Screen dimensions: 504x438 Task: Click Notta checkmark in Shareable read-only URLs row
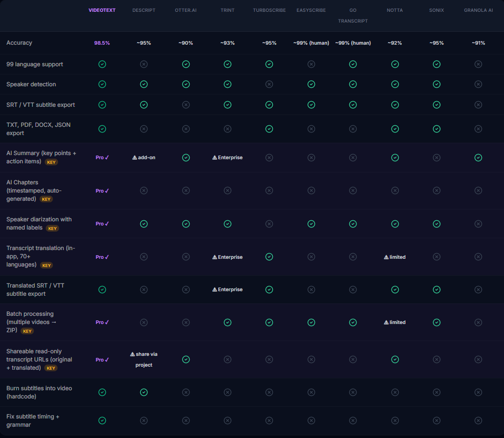(395, 359)
